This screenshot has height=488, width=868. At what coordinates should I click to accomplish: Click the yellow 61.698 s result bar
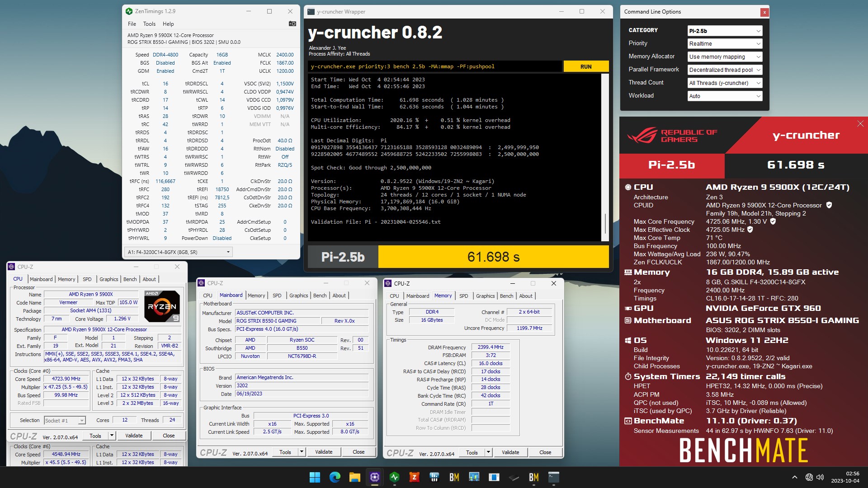tap(493, 257)
